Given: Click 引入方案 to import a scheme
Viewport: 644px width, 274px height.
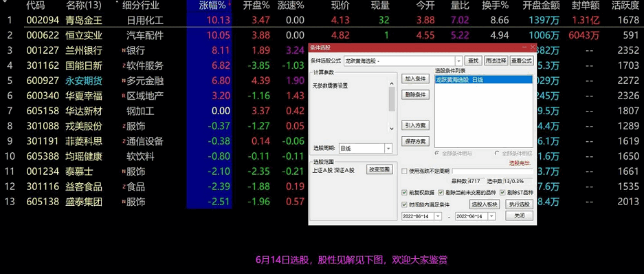Looking at the screenshot, I should pos(415,125).
